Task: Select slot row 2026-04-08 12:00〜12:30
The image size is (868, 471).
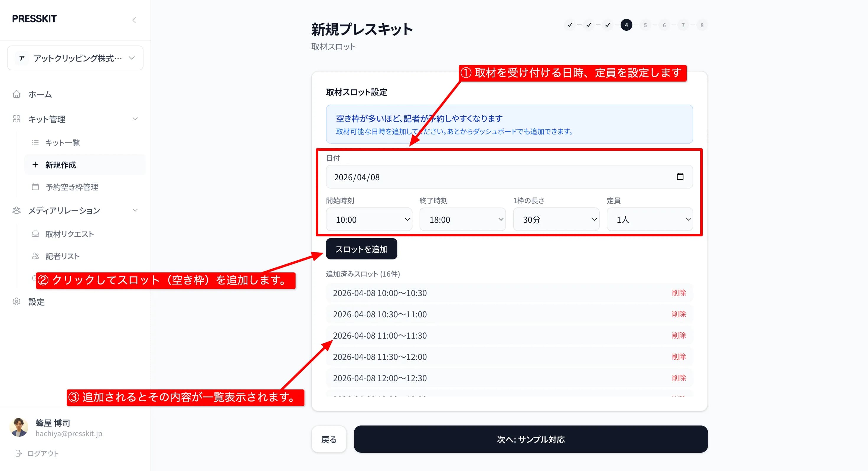Action: coord(509,378)
